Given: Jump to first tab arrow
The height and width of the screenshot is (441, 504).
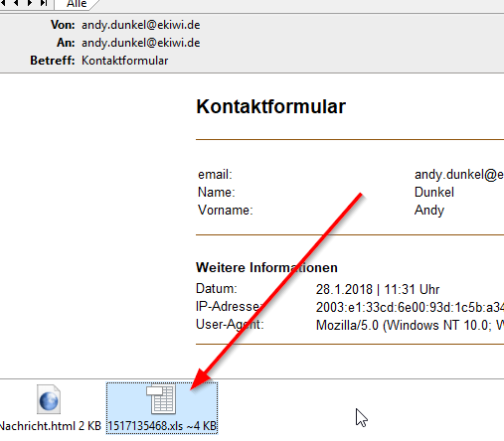Looking at the screenshot, I should click(x=3, y=3).
